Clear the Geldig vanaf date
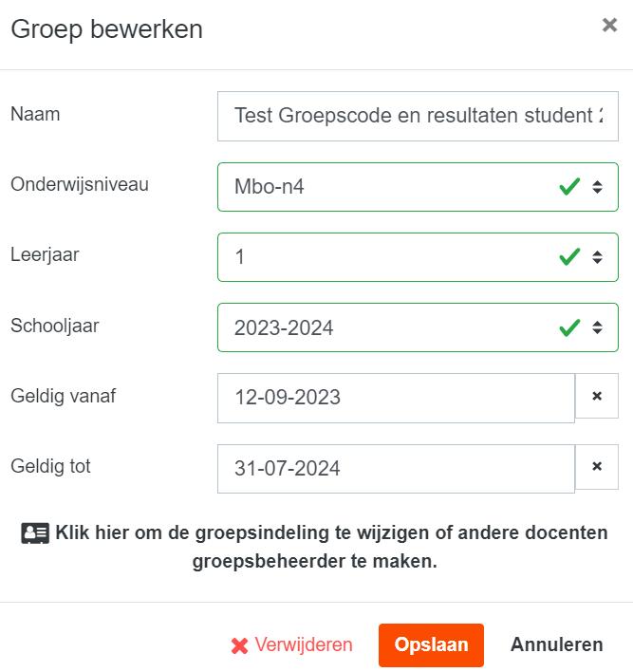The image size is (633, 672). [597, 396]
